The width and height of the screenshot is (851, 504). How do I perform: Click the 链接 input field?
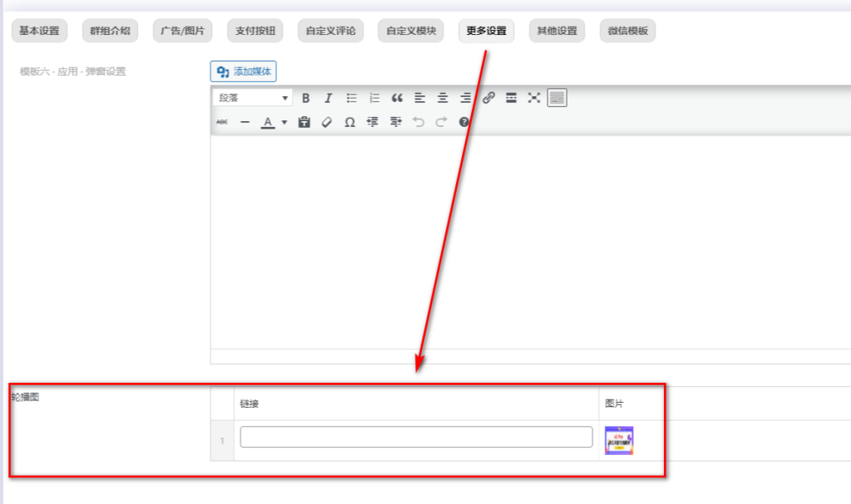pos(416,437)
